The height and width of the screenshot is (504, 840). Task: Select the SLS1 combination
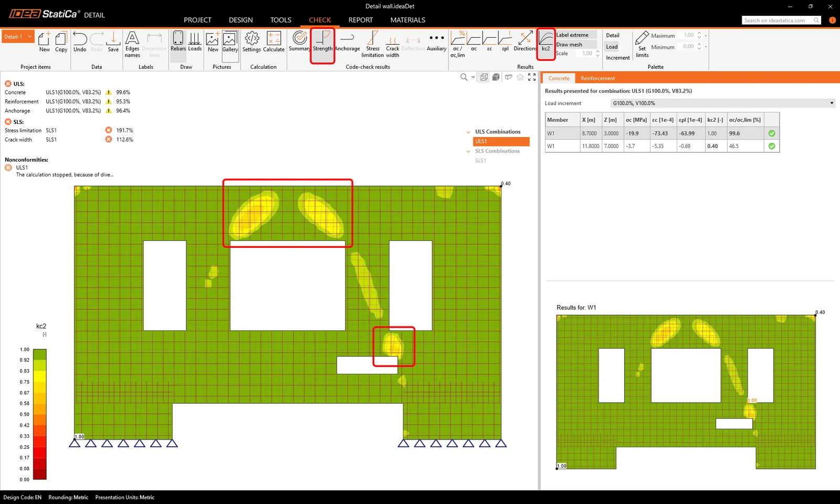(x=480, y=161)
